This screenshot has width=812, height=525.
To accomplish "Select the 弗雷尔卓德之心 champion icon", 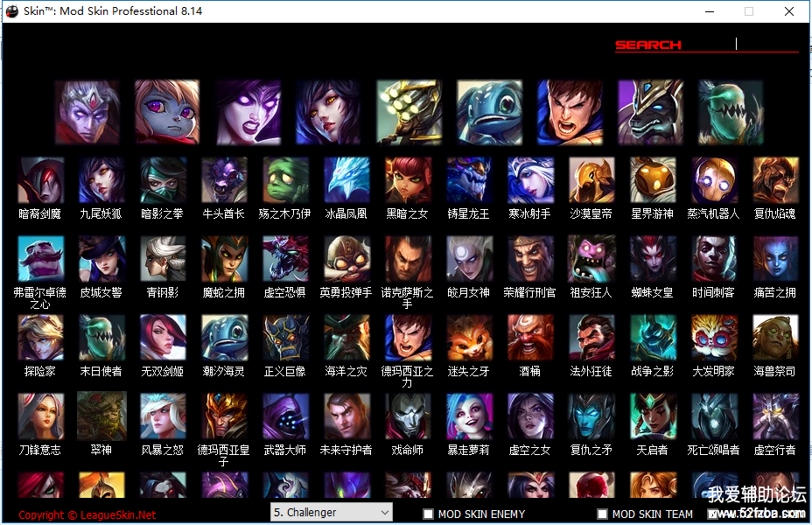I will tap(40, 259).
